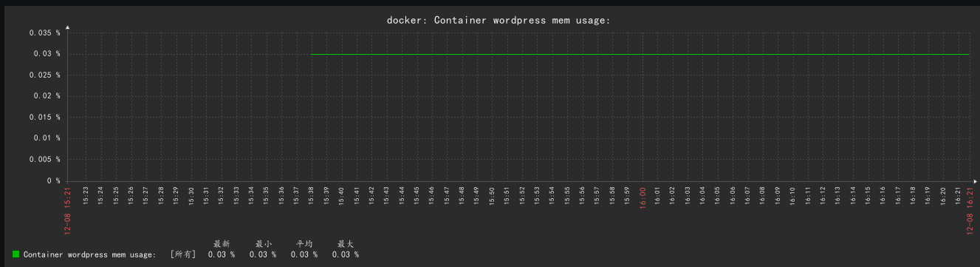Click the 最新 column header

(222, 243)
